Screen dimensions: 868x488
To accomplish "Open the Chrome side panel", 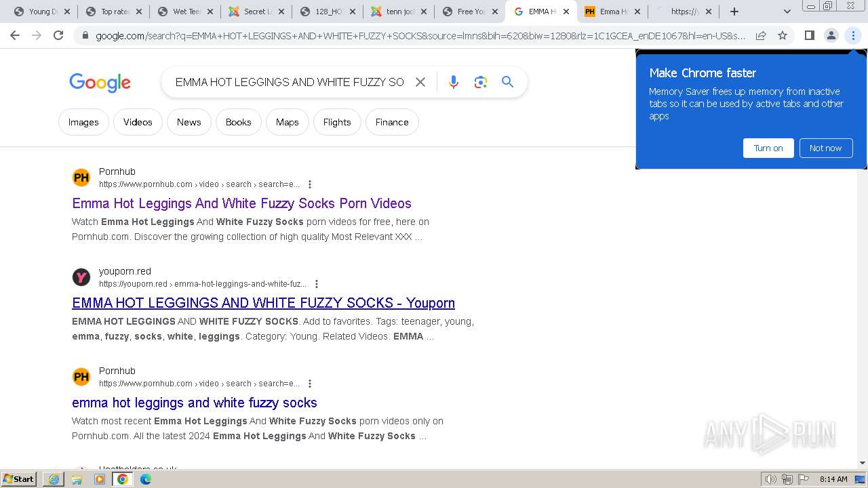I will click(x=809, y=35).
